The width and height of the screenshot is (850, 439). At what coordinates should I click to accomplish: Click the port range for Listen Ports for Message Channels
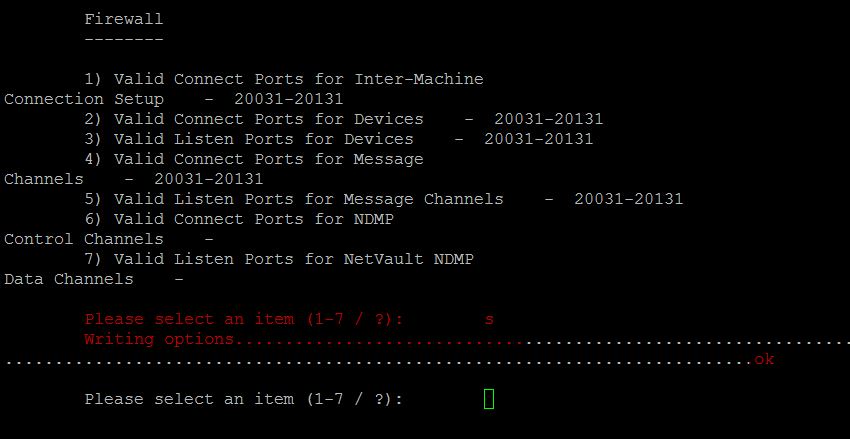(x=628, y=199)
